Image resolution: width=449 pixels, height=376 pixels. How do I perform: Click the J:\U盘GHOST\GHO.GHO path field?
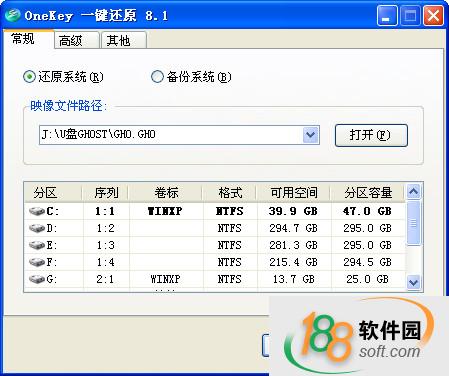[171, 135]
